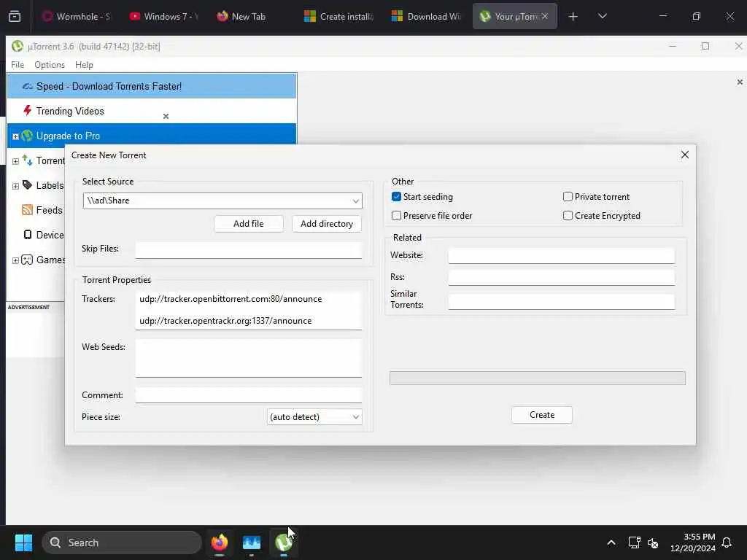Click the Create button

tap(542, 415)
